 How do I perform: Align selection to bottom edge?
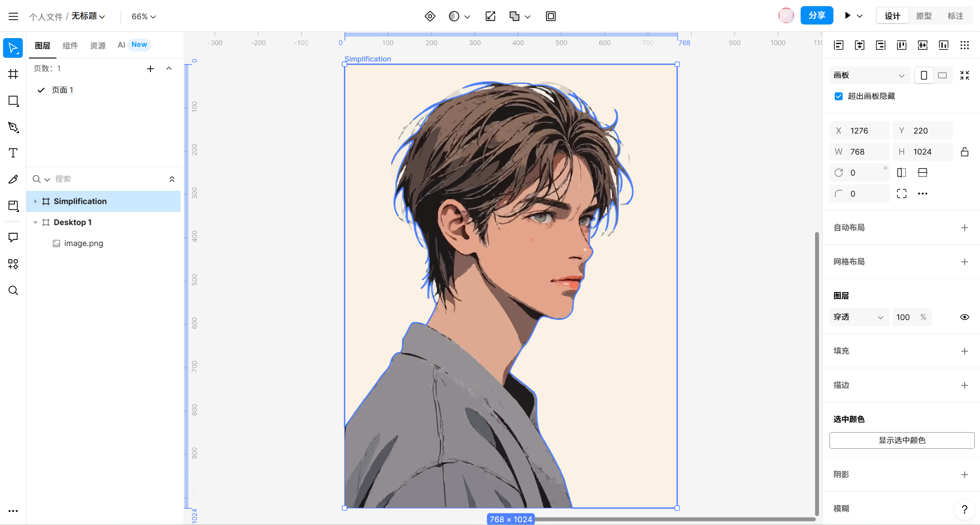[x=944, y=45]
